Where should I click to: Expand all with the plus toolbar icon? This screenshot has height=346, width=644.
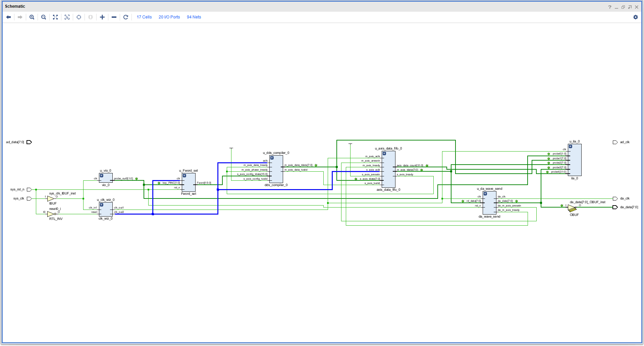(102, 17)
